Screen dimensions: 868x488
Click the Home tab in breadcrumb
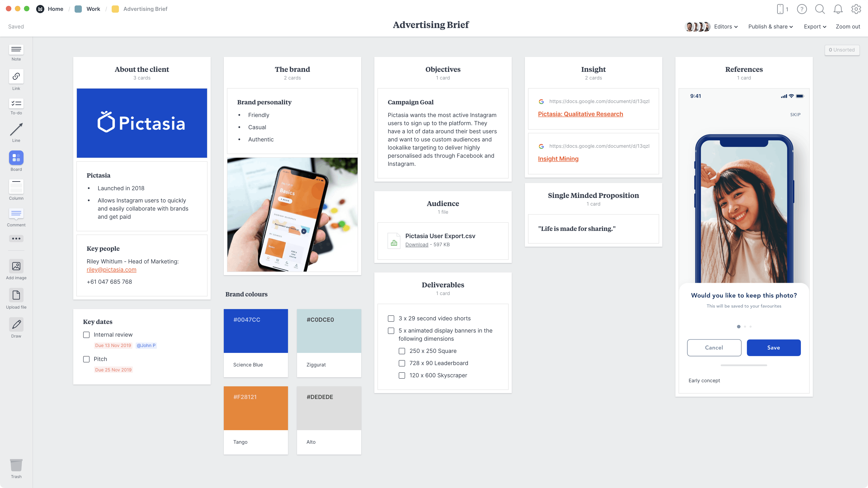[55, 9]
